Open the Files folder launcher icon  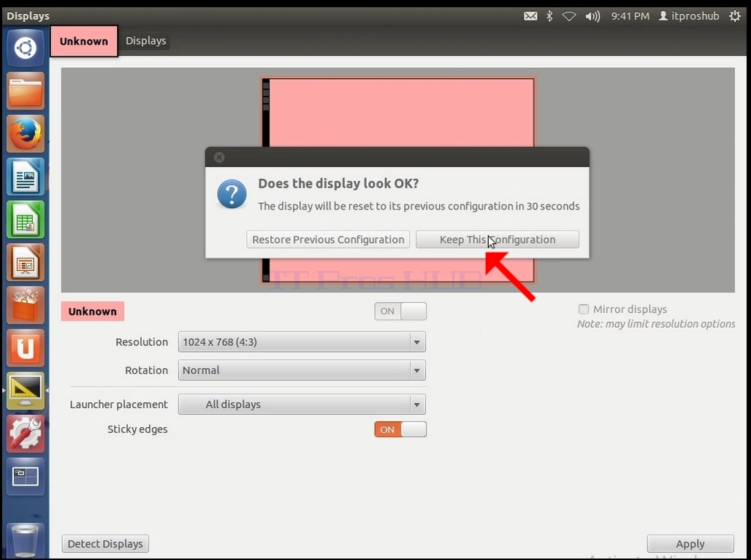pos(26,91)
